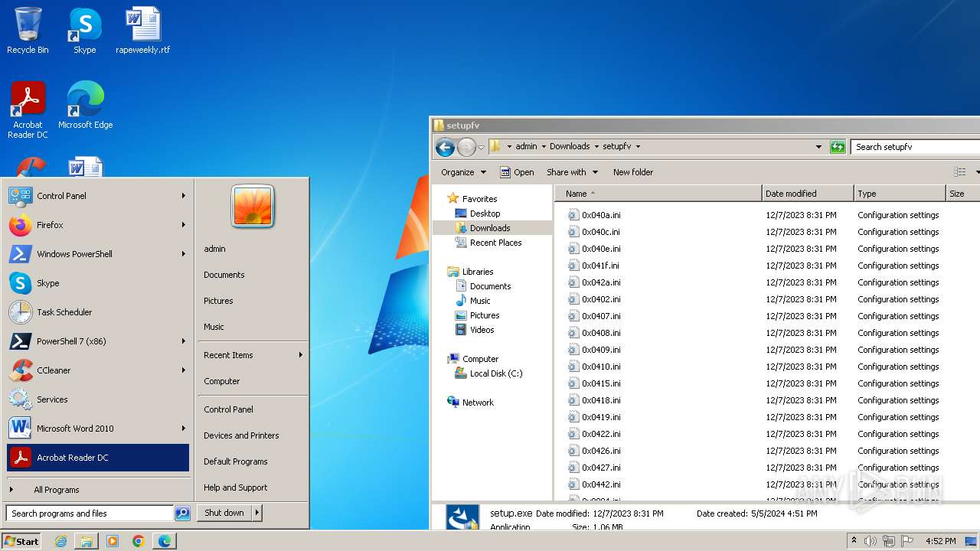Click the green Refresh button in Explorer
Image resolution: width=980 pixels, height=551 pixels.
point(838,147)
